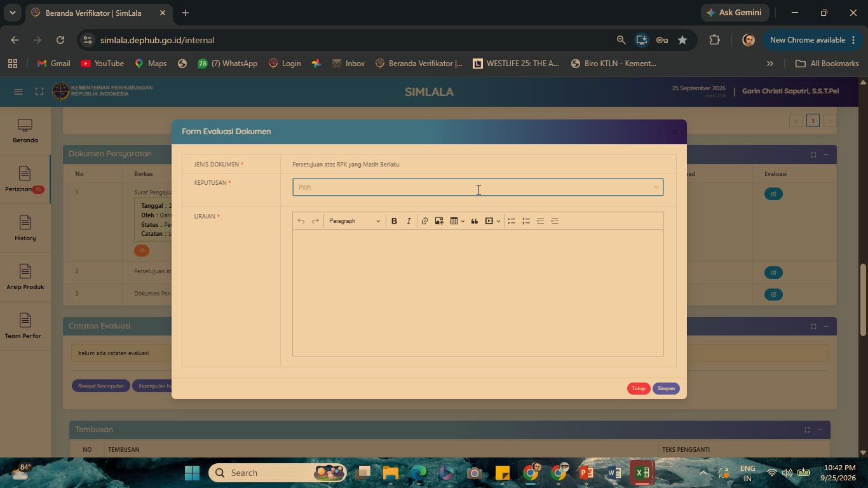The width and height of the screenshot is (868, 488).
Task: Open the Keputusan Pilih dropdown
Action: point(478,187)
